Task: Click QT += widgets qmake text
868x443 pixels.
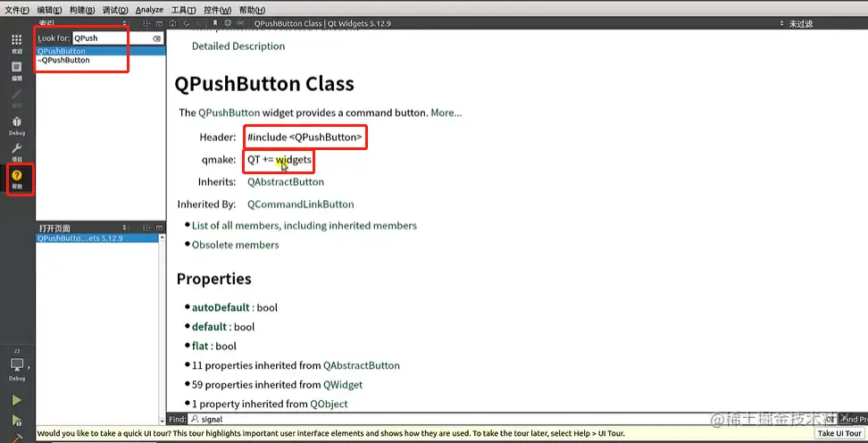Action: tap(279, 160)
